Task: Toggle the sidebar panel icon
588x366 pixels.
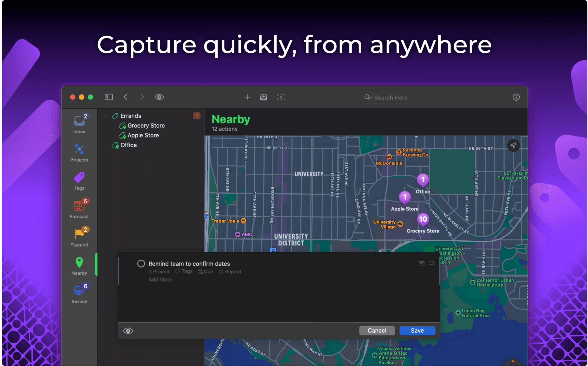Action: pyautogui.click(x=108, y=97)
